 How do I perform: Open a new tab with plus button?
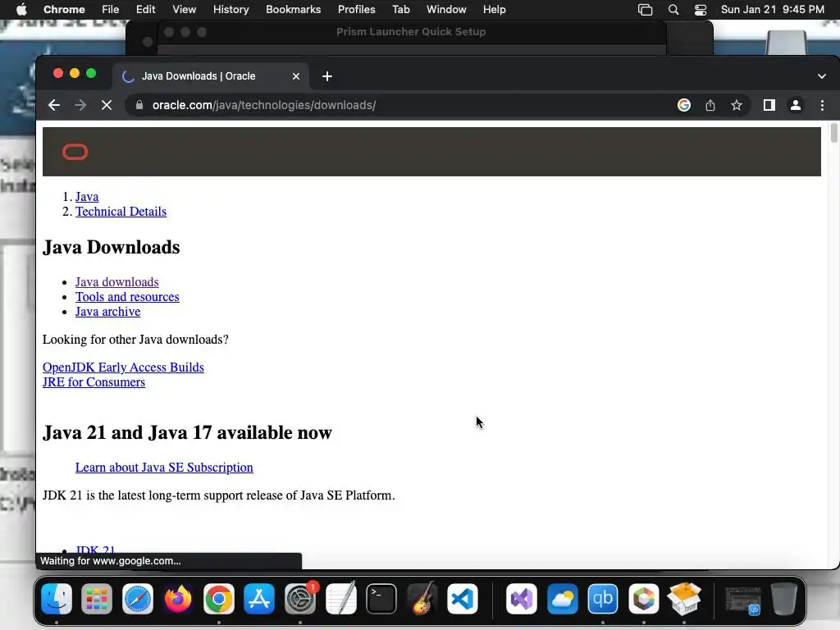click(x=327, y=76)
